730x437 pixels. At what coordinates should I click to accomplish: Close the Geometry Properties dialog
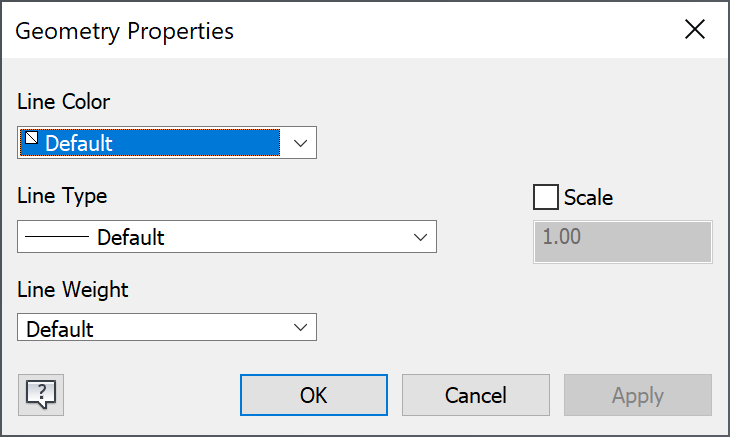(x=695, y=30)
